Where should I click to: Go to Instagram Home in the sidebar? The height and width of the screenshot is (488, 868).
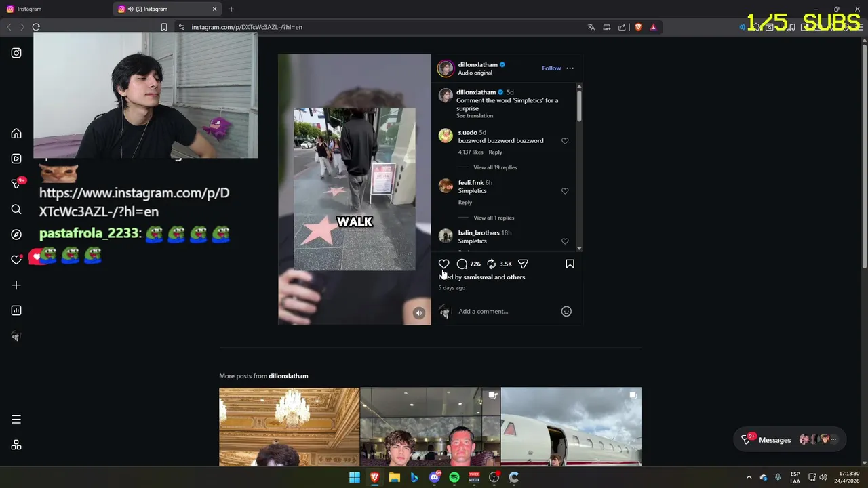(x=16, y=134)
